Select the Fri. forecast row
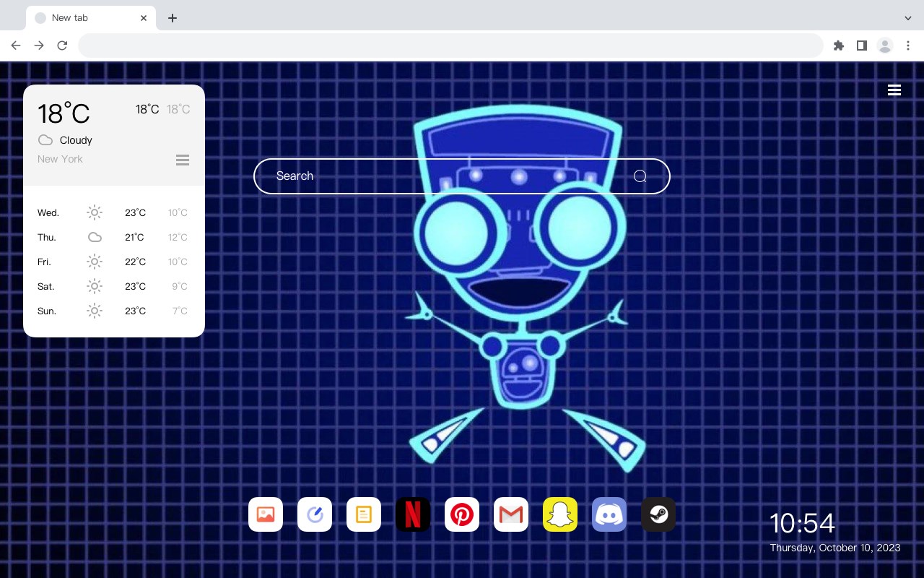 tap(113, 262)
